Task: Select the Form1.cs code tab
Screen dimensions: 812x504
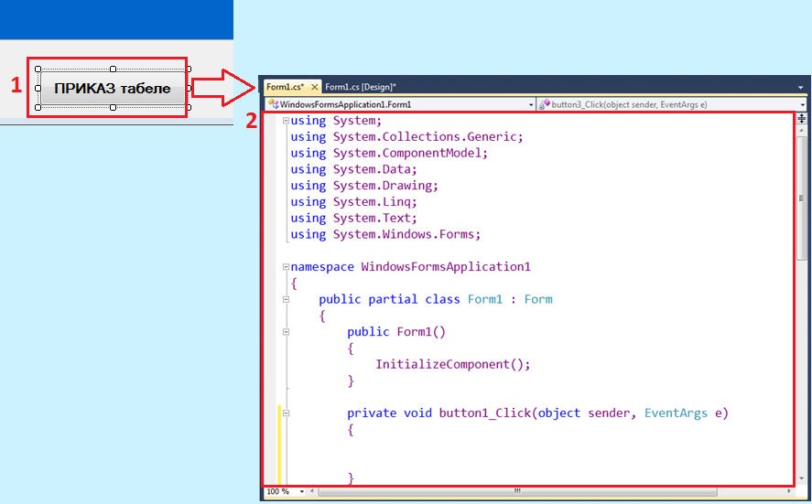Action: (x=284, y=87)
